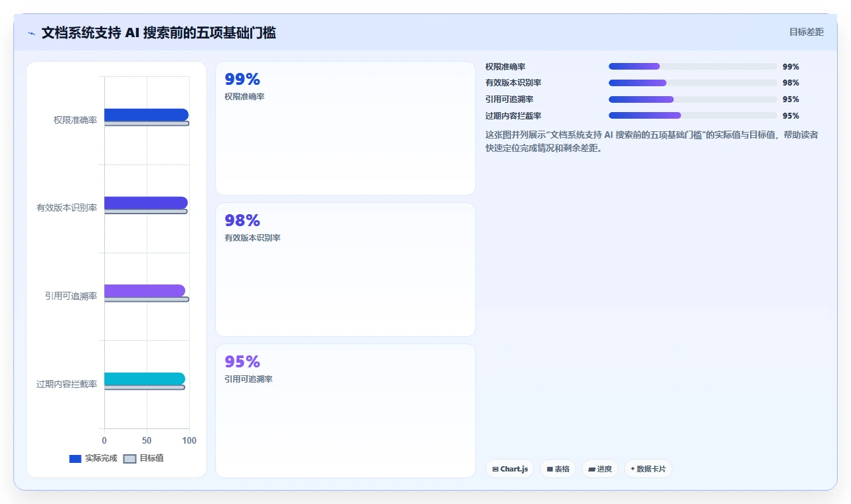Click the 95% 引用可追溯率 data card

click(x=345, y=410)
